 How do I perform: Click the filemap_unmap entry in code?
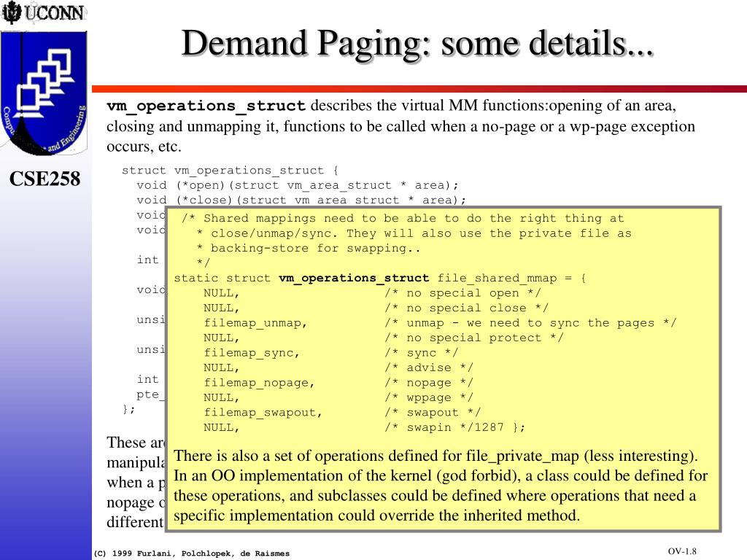coord(255,323)
